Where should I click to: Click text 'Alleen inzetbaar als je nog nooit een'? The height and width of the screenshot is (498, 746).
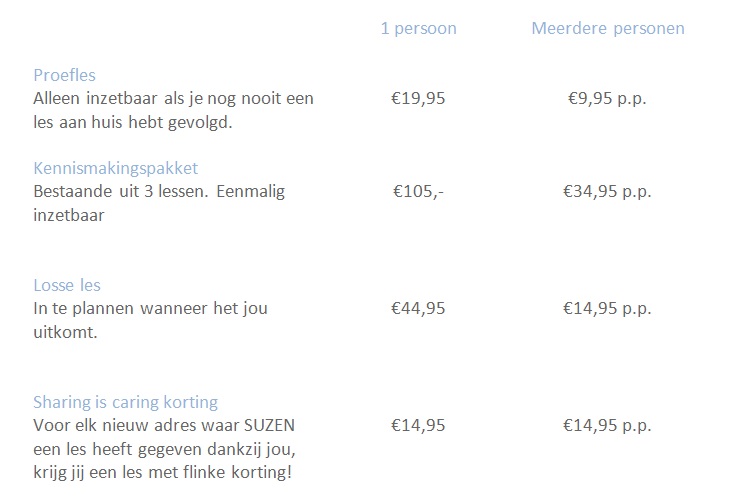[174, 98]
